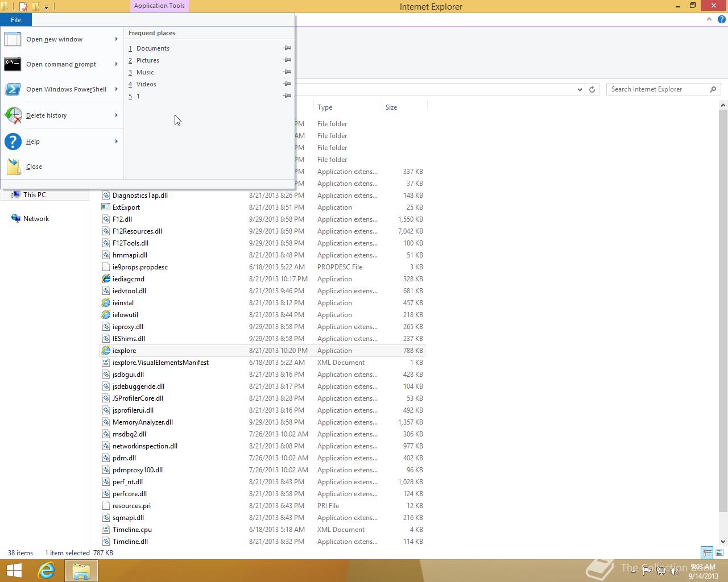Customize Quick Access Toolbar dropdown
Viewport: 728px width, 582px height.
(x=47, y=7)
